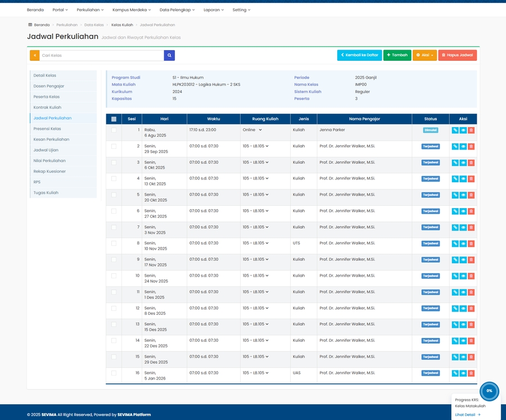Delete session 3 using its trash icon
This screenshot has width=506, height=420.
click(x=471, y=162)
